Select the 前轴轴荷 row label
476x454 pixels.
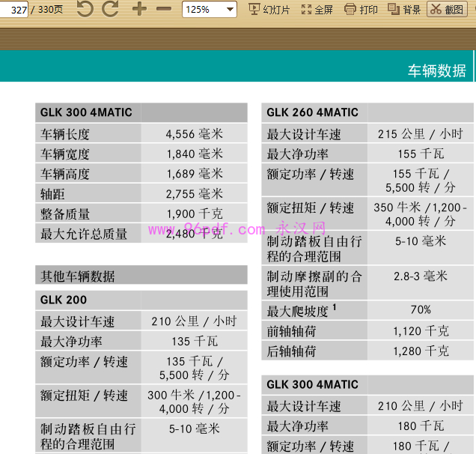tap(291, 331)
